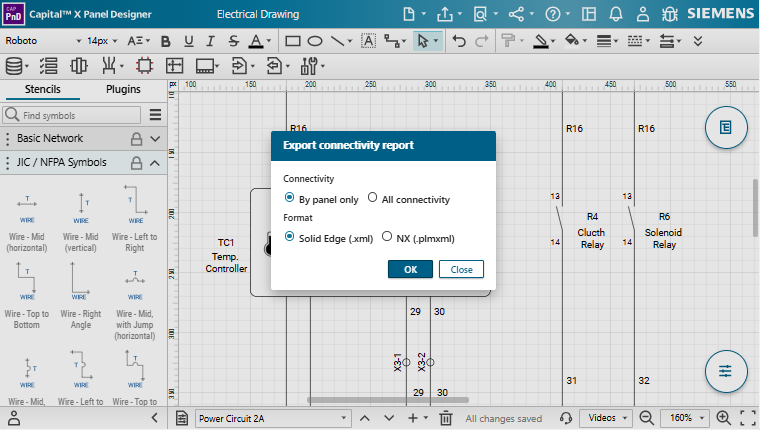Toggle strikethrough formatting

click(234, 41)
